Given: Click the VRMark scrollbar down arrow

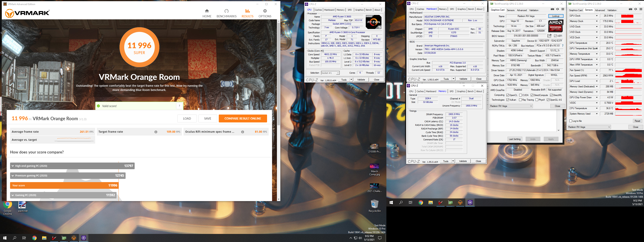Looking at the screenshot, I should 279,199.
